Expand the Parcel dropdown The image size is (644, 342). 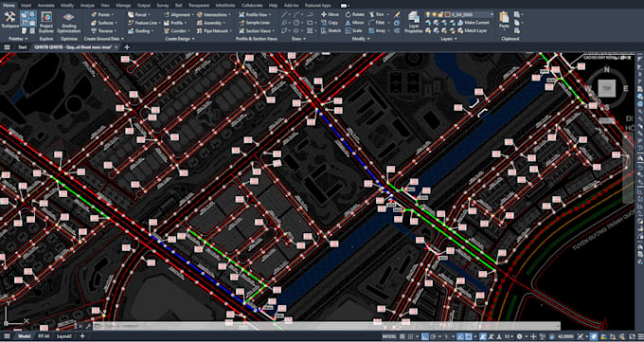139,14
